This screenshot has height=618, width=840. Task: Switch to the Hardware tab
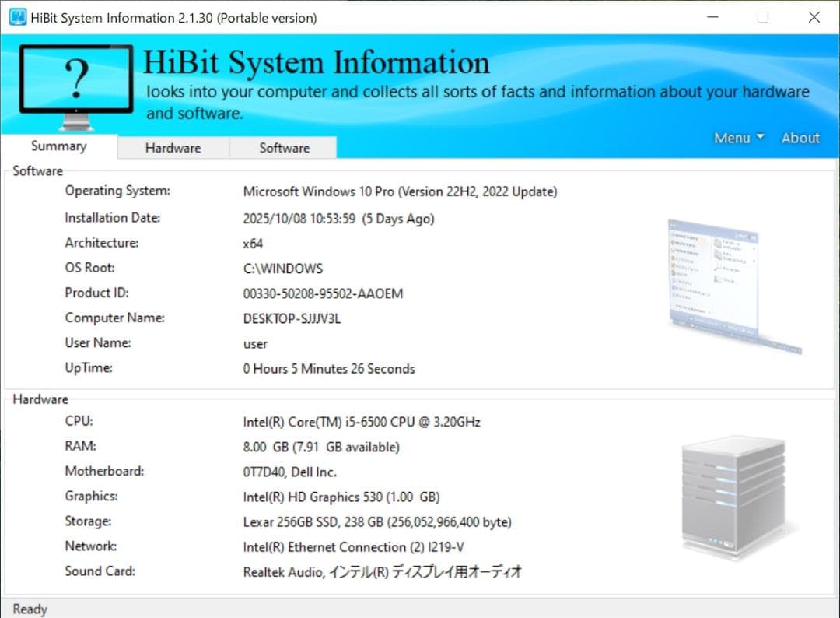tap(173, 147)
